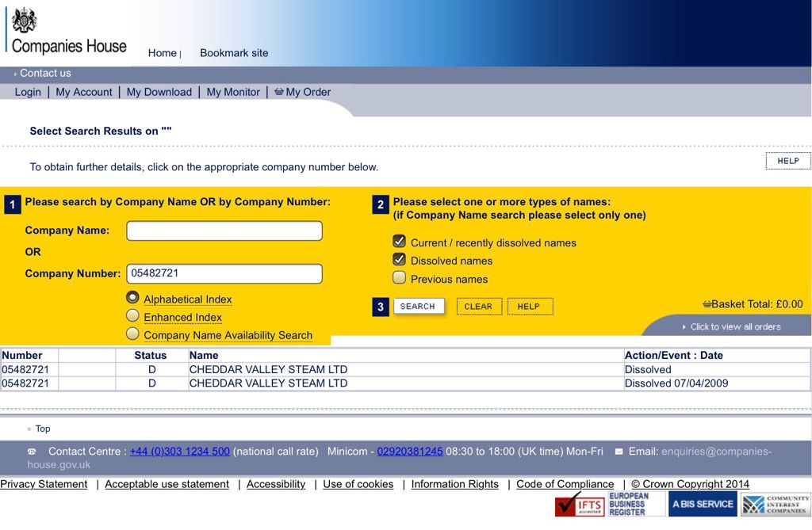Call Contact Centre number +44 (0)303 1234 500

point(180,452)
